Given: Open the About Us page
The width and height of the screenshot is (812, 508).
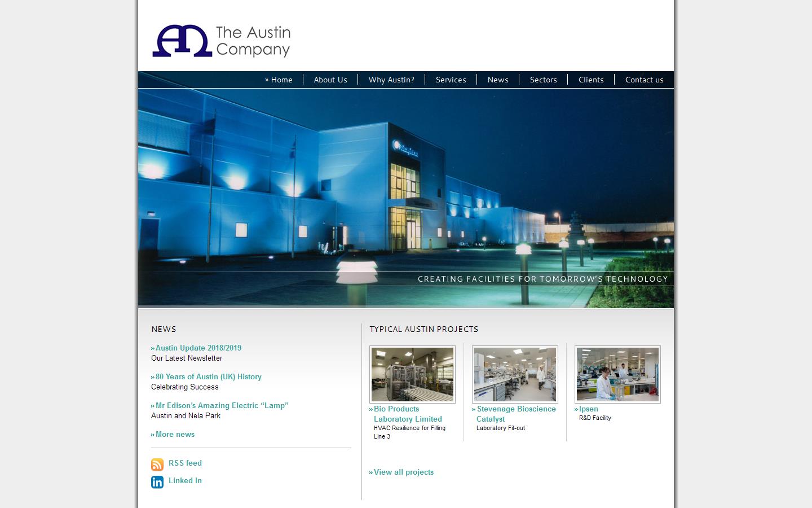Looking at the screenshot, I should click(x=330, y=80).
